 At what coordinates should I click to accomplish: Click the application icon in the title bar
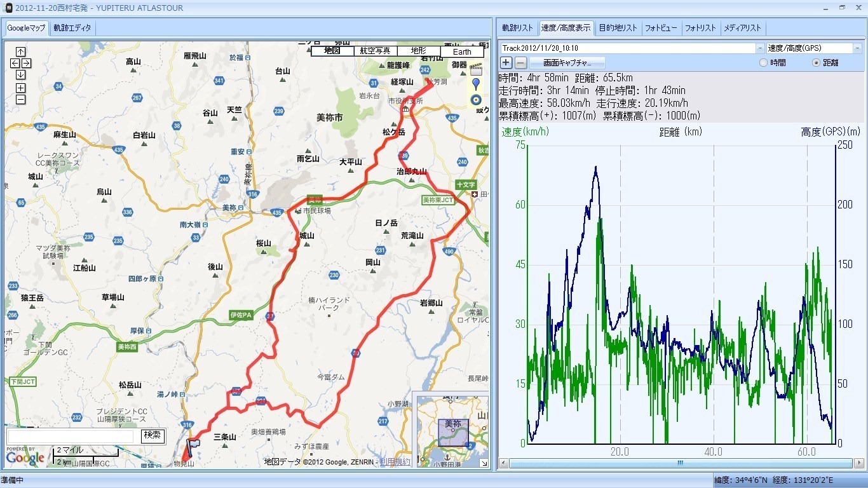point(8,7)
